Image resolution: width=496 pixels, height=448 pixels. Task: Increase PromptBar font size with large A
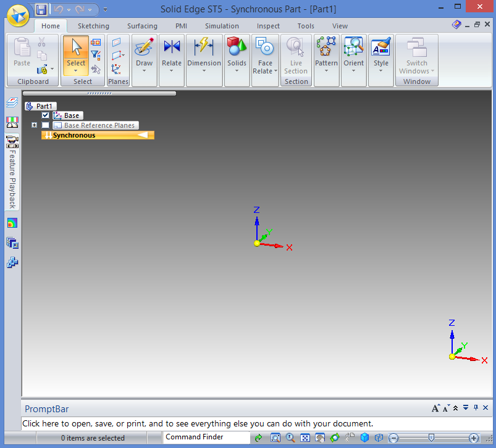(x=435, y=408)
